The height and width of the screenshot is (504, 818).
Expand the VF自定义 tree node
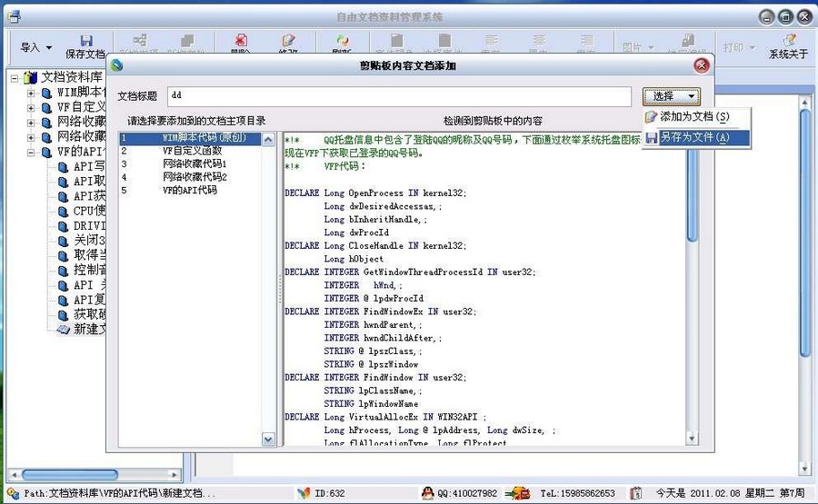click(31, 108)
